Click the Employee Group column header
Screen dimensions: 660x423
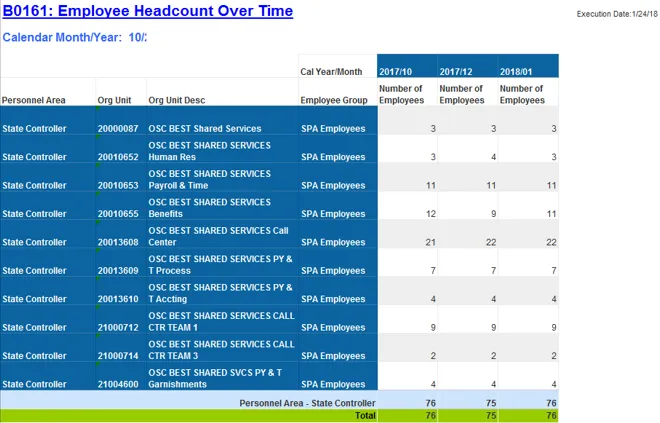(333, 100)
